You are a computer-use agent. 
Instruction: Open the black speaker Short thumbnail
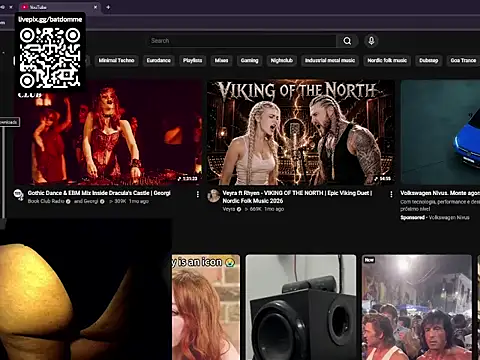pyautogui.click(x=301, y=307)
